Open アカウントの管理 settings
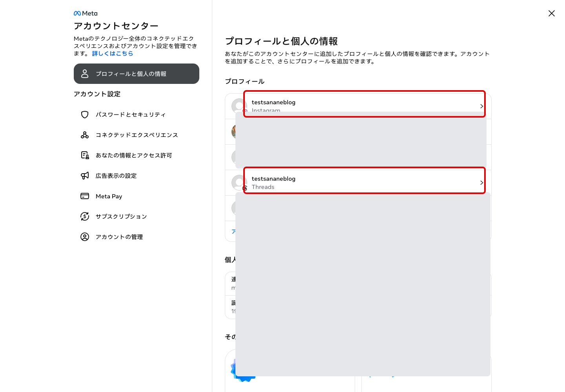Viewport: 565px width, 392px height. pos(137,237)
